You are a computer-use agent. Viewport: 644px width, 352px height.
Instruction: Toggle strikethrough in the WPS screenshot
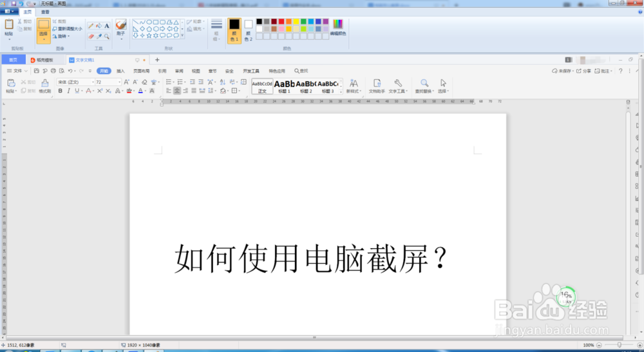(x=88, y=91)
